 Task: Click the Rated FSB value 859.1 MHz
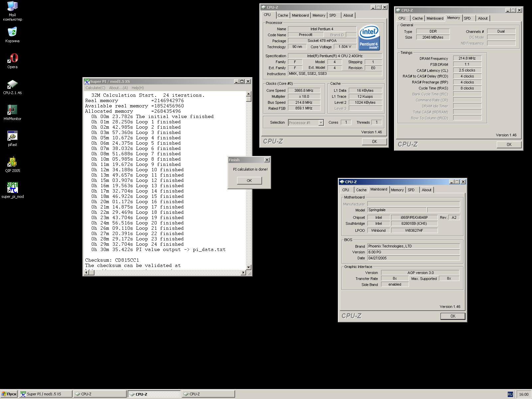(304, 108)
